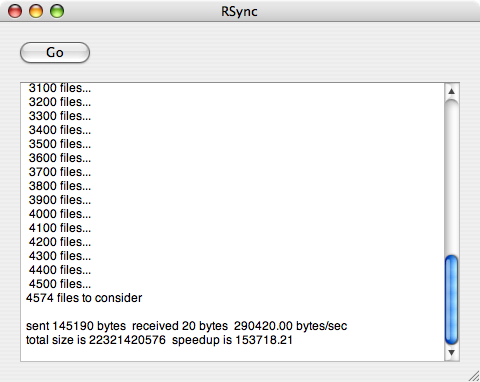
Task: Click the "4100 files..." line
Action: pyautogui.click(x=60, y=228)
